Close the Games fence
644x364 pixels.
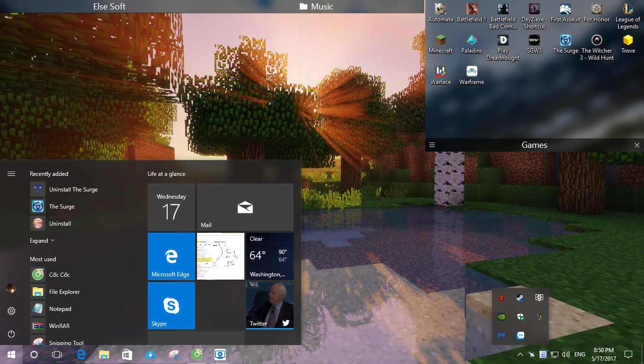[637, 145]
